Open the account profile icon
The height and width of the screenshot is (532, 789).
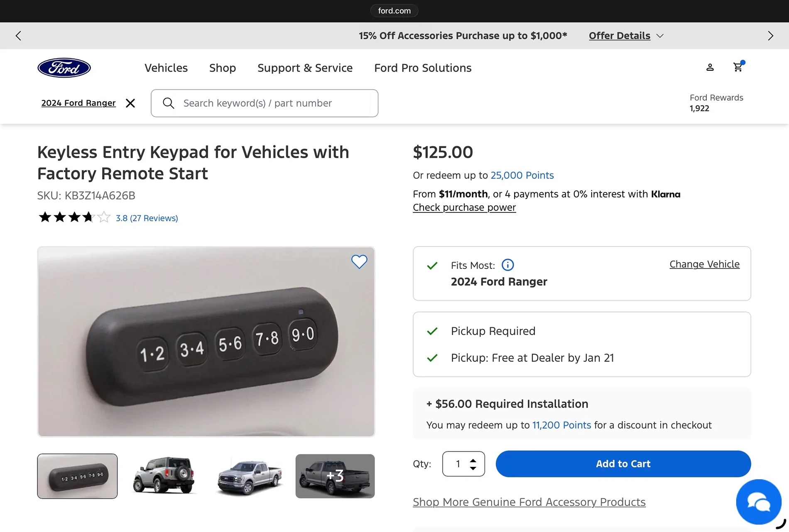(x=710, y=67)
